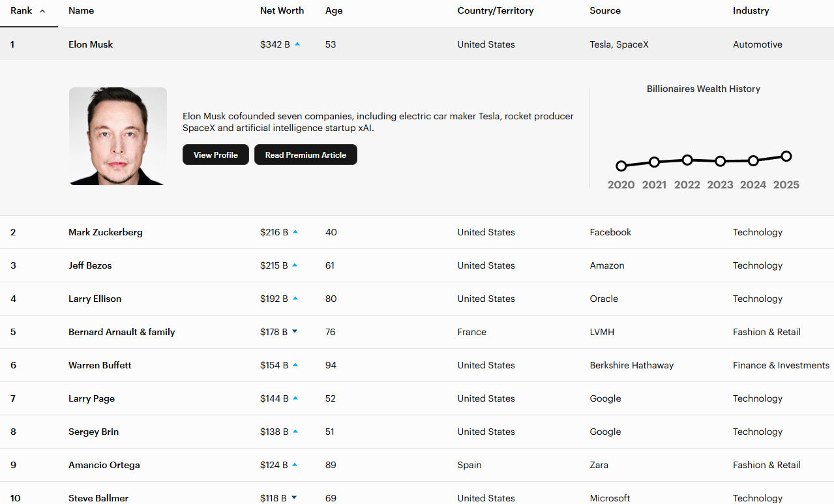834x504 pixels.
Task: Click Facebook in the Source column
Action: coord(610,232)
